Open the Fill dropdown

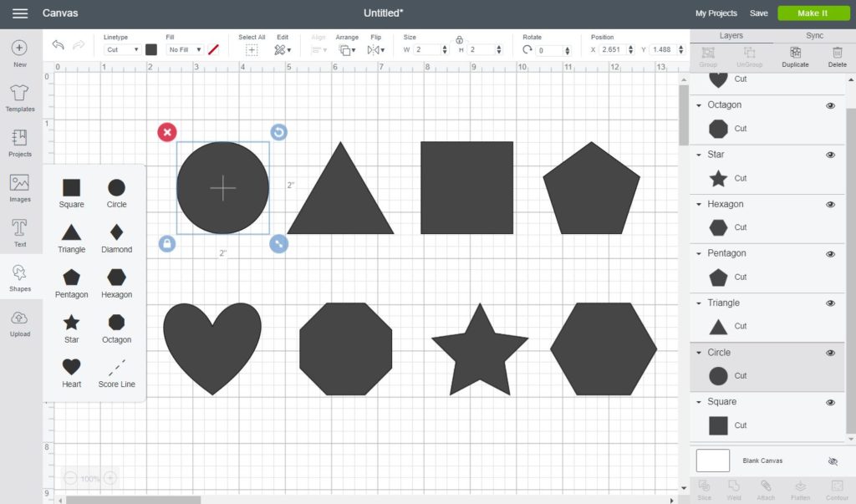click(183, 48)
